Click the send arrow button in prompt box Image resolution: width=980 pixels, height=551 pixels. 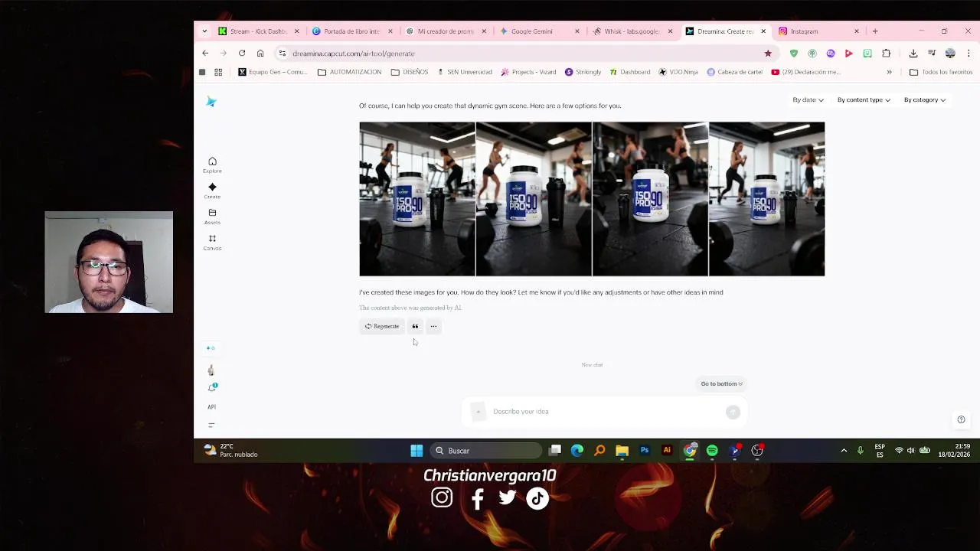733,412
